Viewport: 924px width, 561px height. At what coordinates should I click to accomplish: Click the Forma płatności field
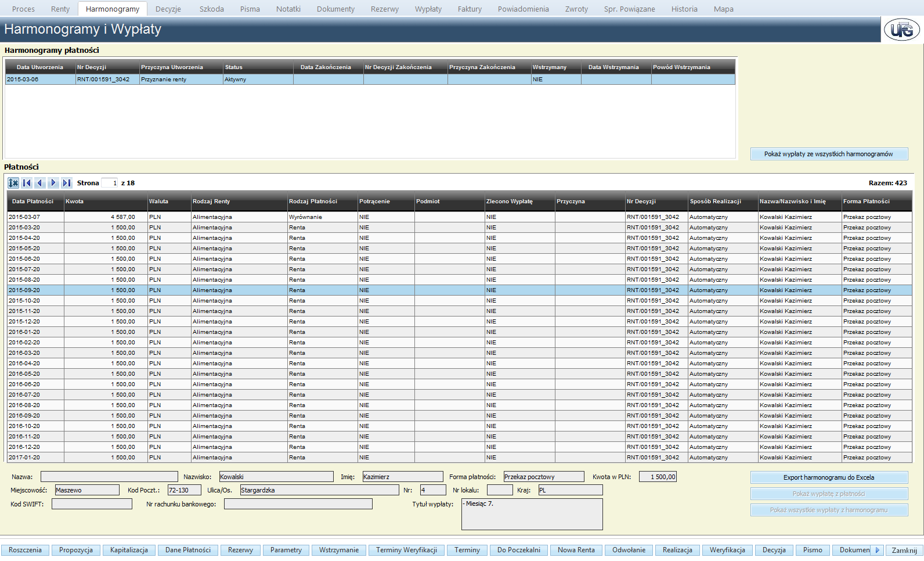pyautogui.click(x=544, y=477)
